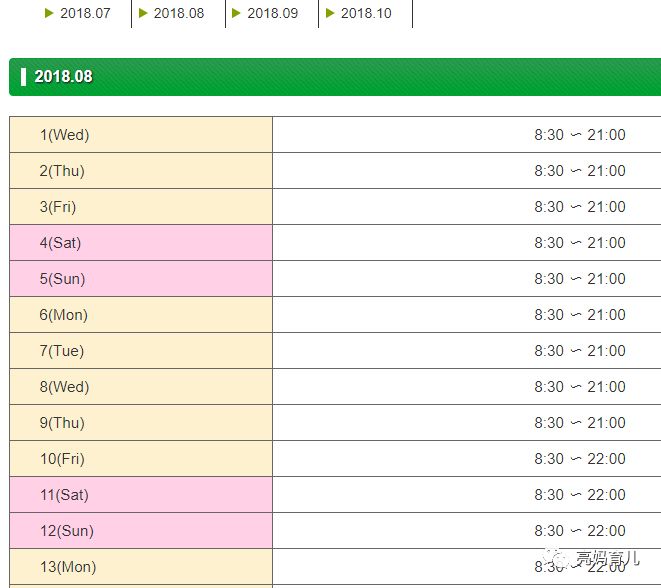This screenshot has width=661, height=588.
Task: Click the green arrow beside 2018.09
Action: [236, 13]
